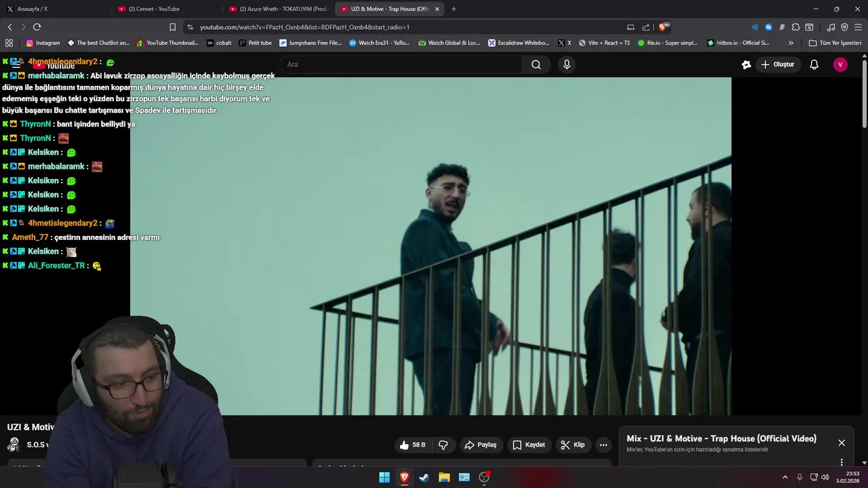Open the Shazam extension icon
The image size is (868, 488).
coord(768,27)
